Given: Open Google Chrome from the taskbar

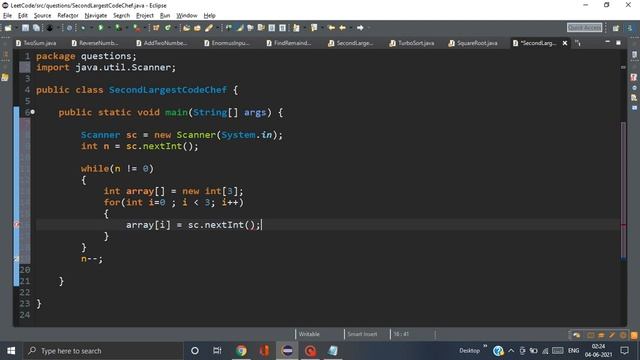Looking at the screenshot, I should coord(241,351).
